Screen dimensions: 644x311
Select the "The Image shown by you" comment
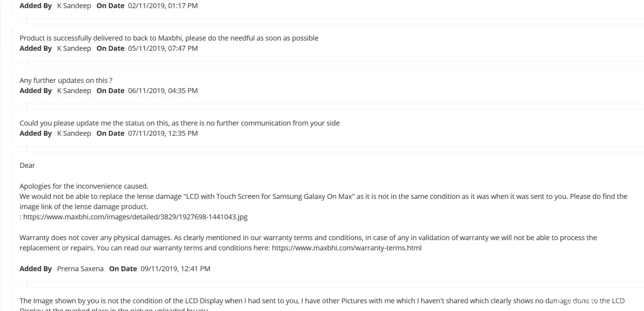(322, 301)
